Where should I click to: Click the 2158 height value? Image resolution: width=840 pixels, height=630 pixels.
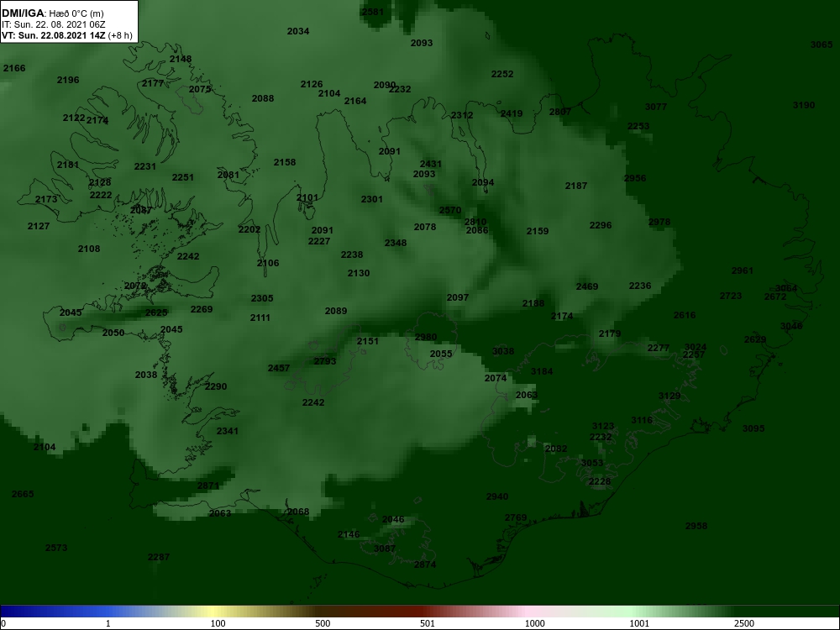[285, 162]
